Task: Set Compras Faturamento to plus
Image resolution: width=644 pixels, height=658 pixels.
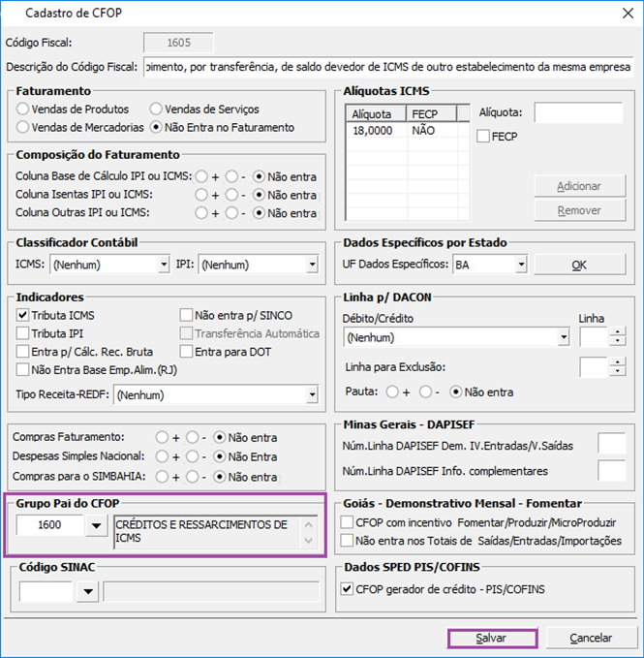Action: (x=162, y=437)
